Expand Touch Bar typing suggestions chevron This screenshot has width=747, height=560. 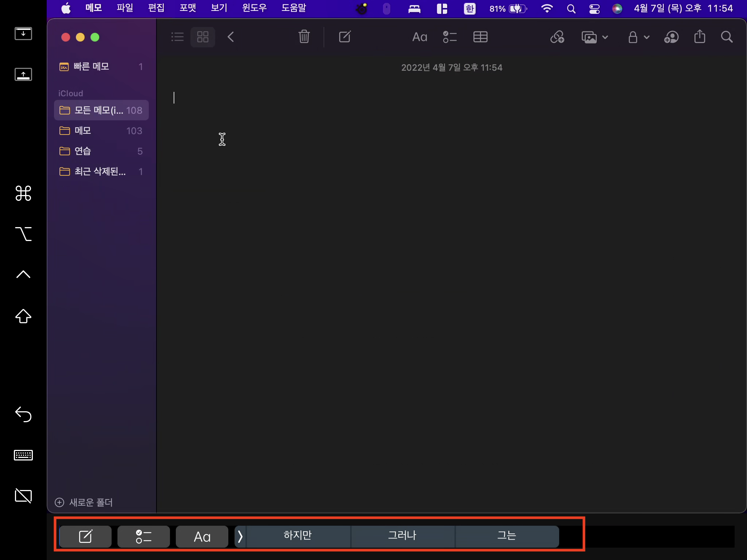click(240, 536)
